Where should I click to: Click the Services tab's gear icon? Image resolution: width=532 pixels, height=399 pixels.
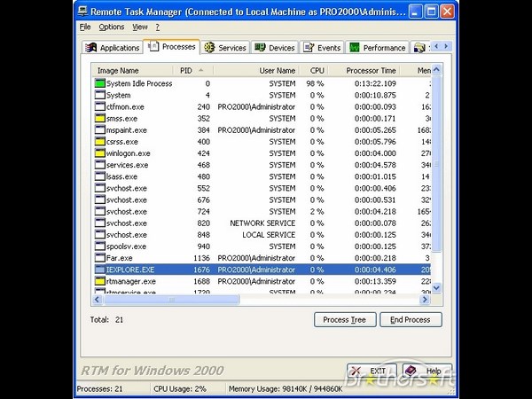[209, 48]
